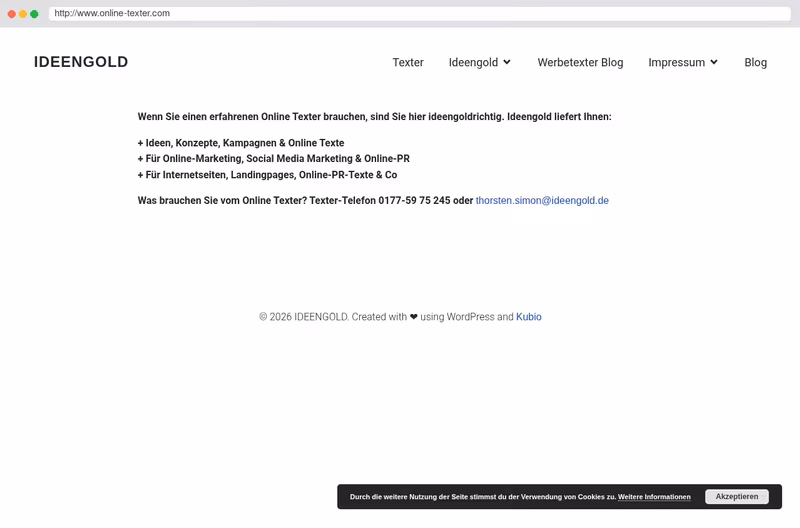800x528 pixels.
Task: Select the intro line 'Wenn Sie einen erfahrenen Online Texter'
Action: (374, 117)
